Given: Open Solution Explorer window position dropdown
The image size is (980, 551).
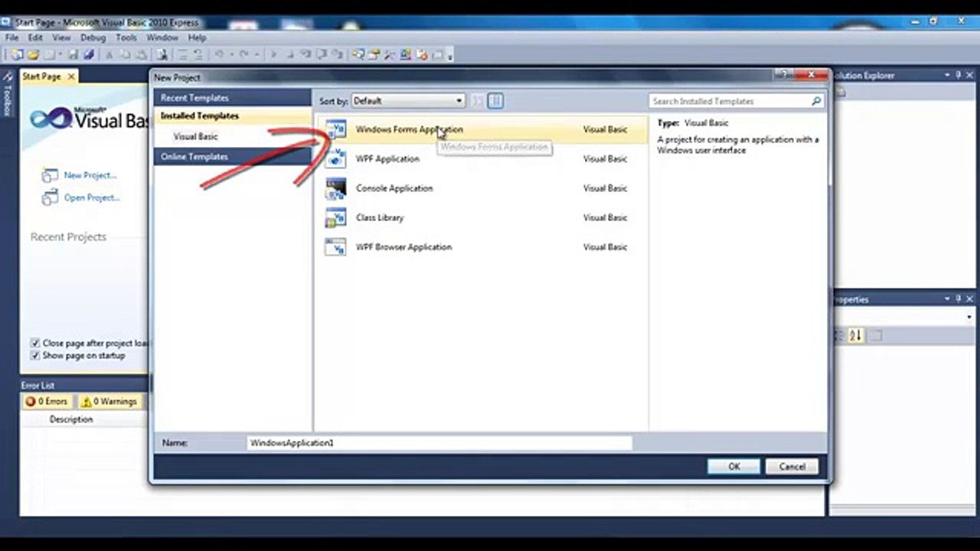Looking at the screenshot, I should tap(947, 75).
